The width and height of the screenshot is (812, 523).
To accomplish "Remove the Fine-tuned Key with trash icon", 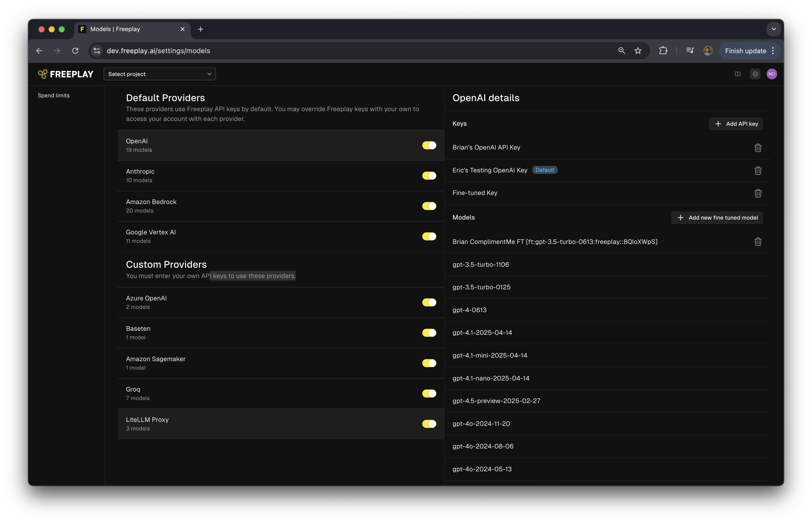I will (x=758, y=193).
